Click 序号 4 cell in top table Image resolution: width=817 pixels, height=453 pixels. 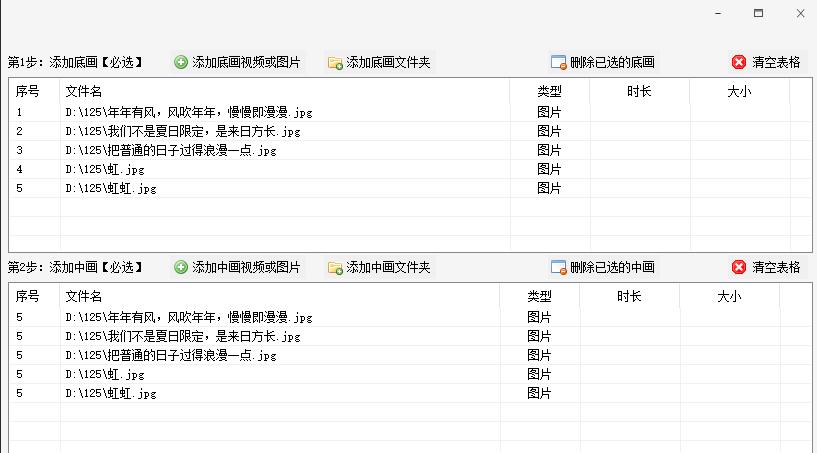(x=19, y=169)
